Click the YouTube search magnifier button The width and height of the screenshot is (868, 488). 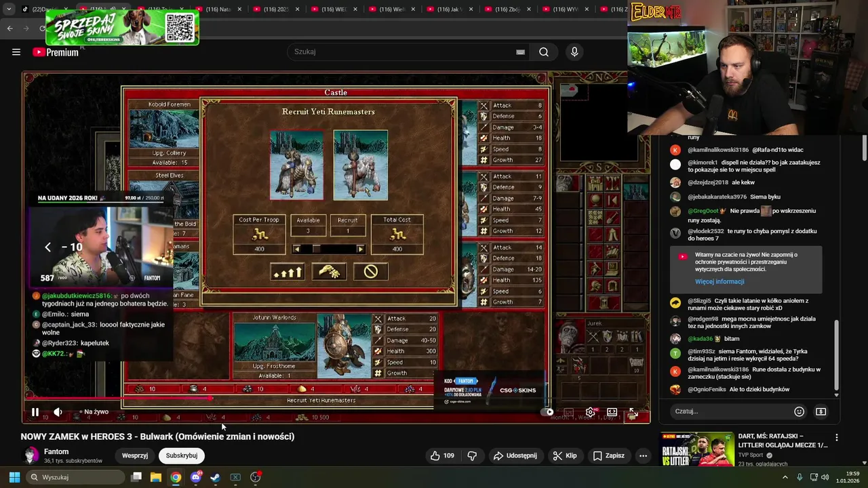(x=544, y=52)
